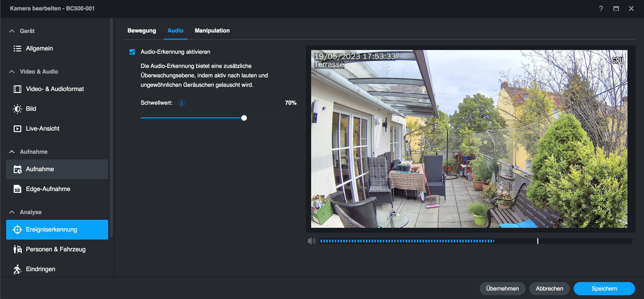Screen dimensions: 644x299
Task: Select the Bild brightness icon
Action: 17,109
